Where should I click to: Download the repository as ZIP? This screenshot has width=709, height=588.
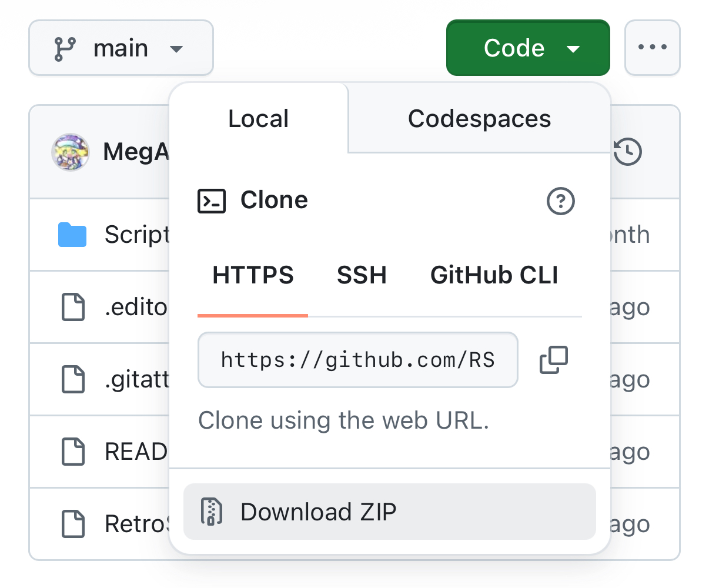coord(390,512)
